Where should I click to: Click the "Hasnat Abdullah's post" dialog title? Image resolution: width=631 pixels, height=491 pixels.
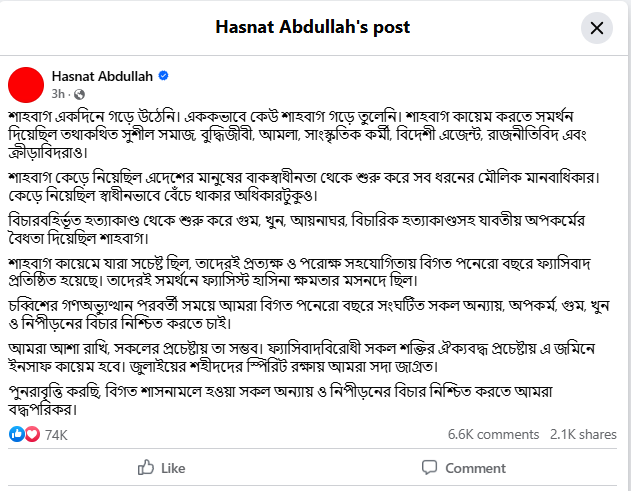click(x=312, y=27)
